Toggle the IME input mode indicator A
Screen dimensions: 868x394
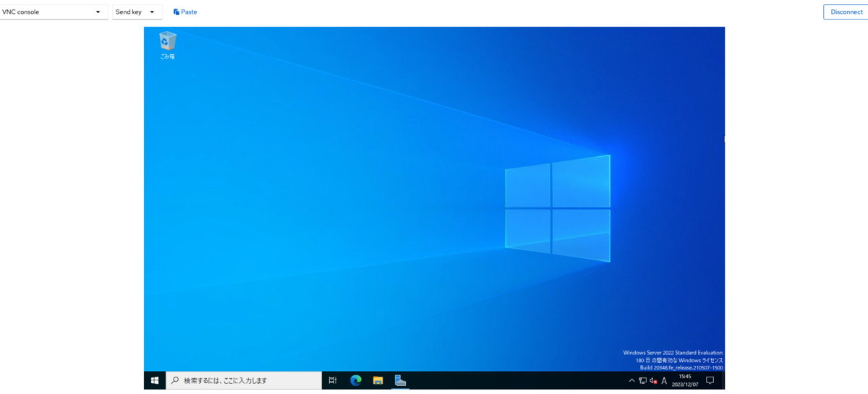click(x=665, y=380)
